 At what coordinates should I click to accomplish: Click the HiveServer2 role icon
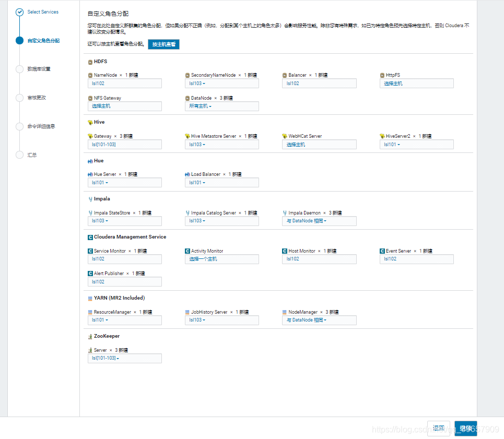382,136
